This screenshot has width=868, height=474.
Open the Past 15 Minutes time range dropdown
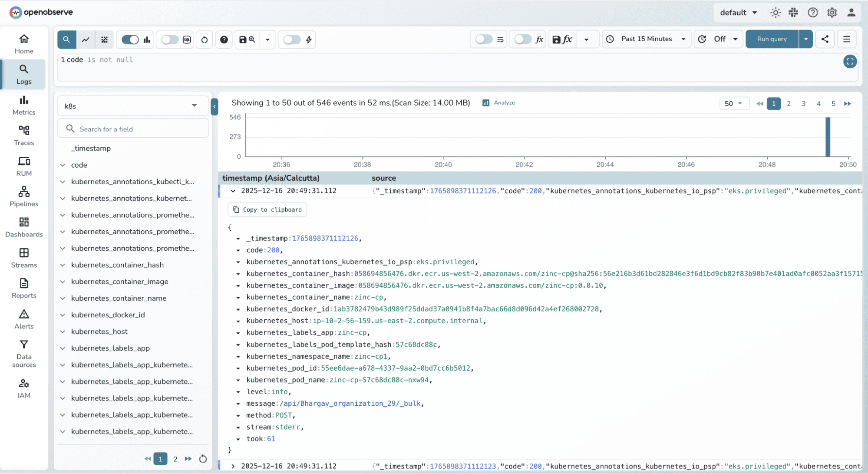[646, 39]
